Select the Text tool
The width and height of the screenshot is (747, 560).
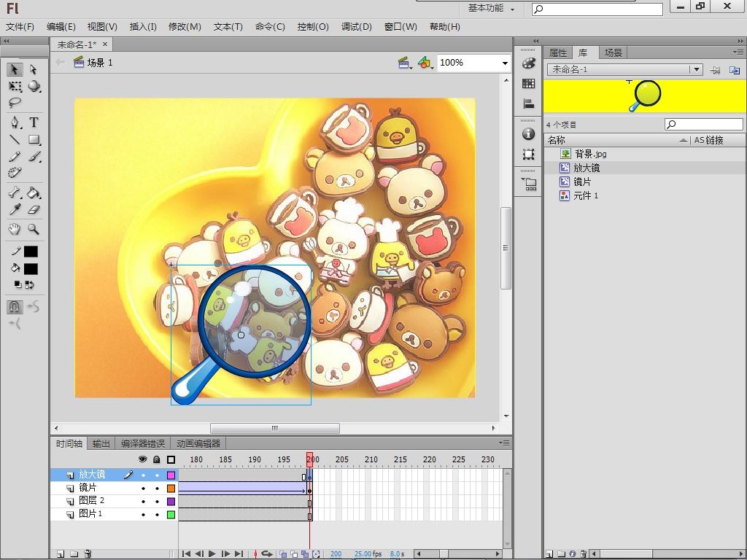(34, 122)
